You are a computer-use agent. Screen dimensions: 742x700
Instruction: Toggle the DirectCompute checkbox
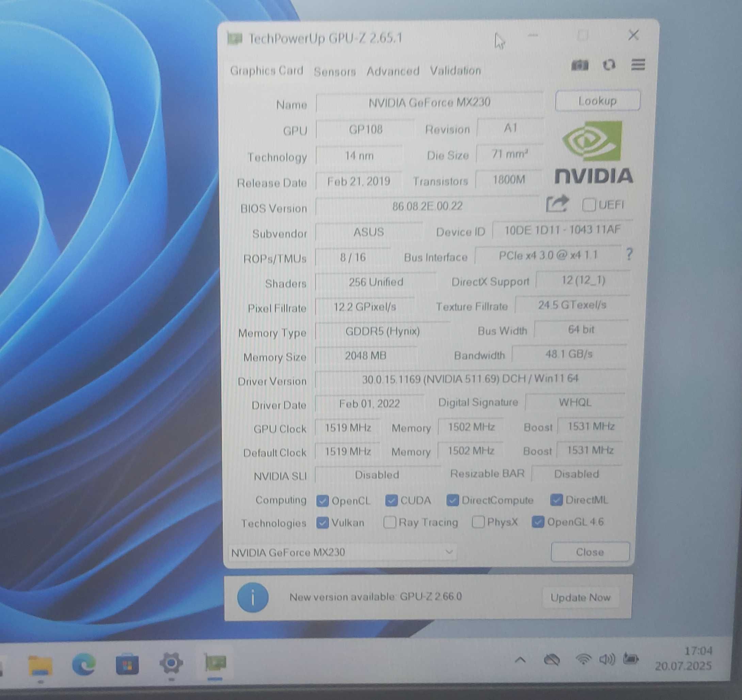(x=452, y=500)
